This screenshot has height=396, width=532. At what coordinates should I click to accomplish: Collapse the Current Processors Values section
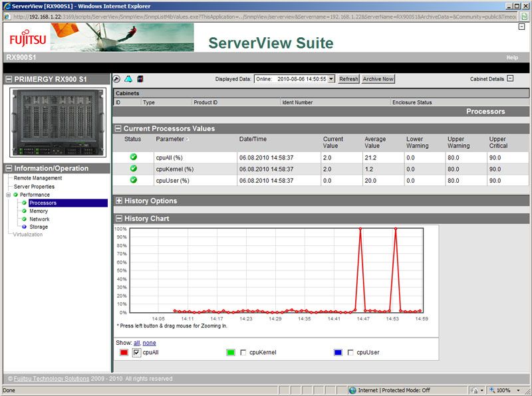tap(118, 128)
